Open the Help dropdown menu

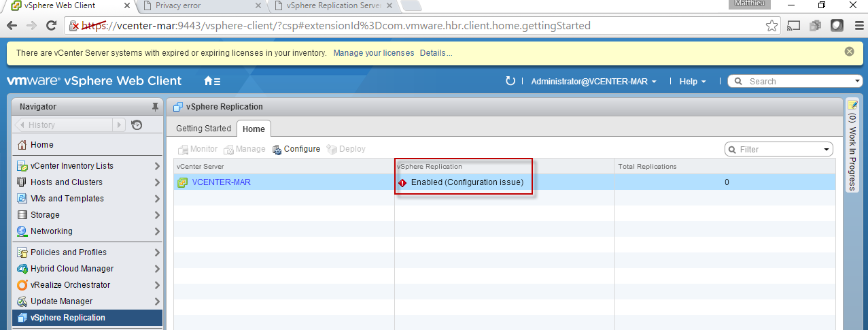coord(693,81)
